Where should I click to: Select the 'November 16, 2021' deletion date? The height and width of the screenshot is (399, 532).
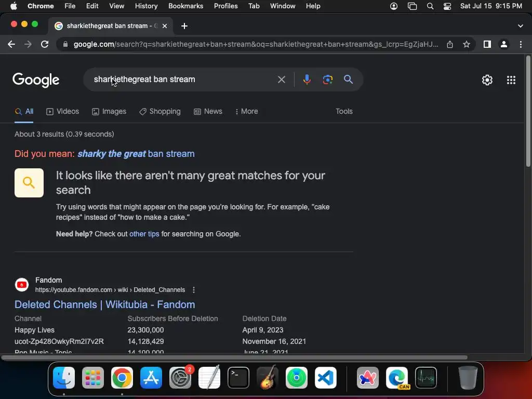[x=274, y=342]
